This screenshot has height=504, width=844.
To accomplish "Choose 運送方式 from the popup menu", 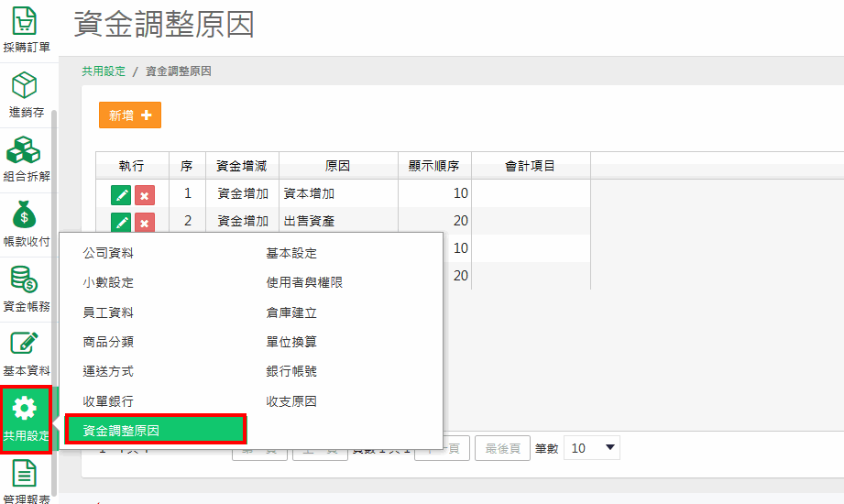I will click(108, 371).
